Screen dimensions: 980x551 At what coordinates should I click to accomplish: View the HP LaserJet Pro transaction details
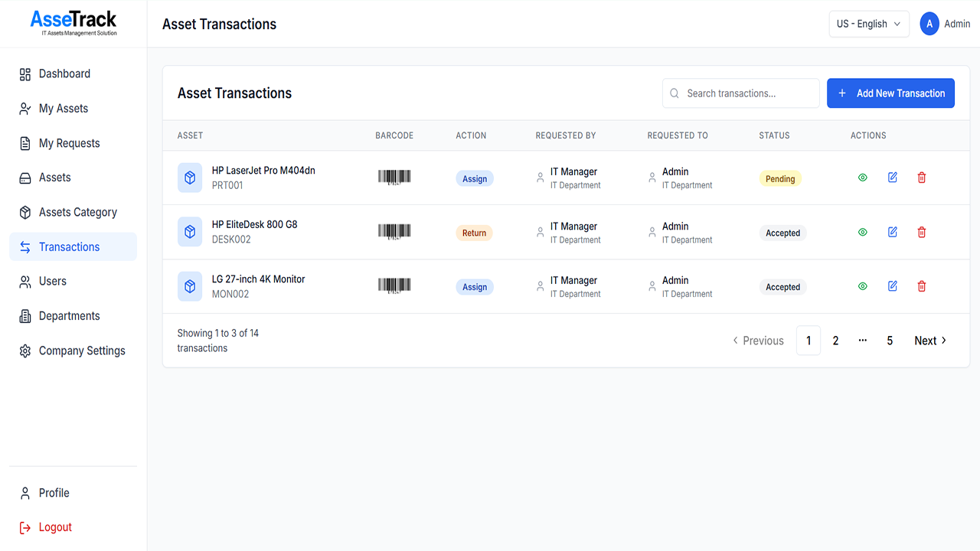pos(863,178)
